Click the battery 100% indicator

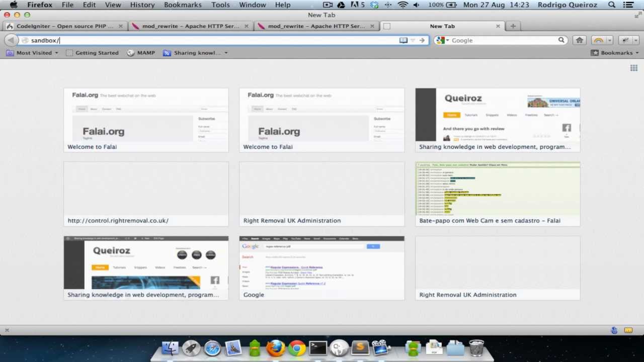coord(443,5)
